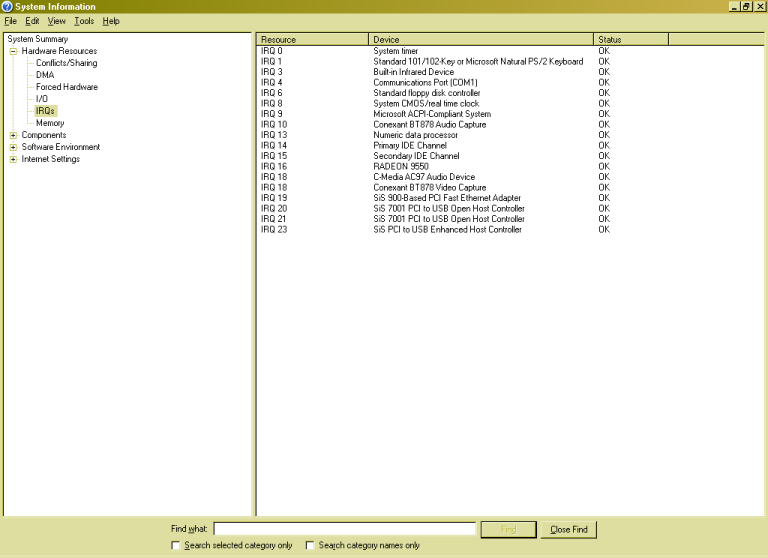The width and height of the screenshot is (768, 558).
Task: Select the Internet Settings label
Action: (50, 159)
